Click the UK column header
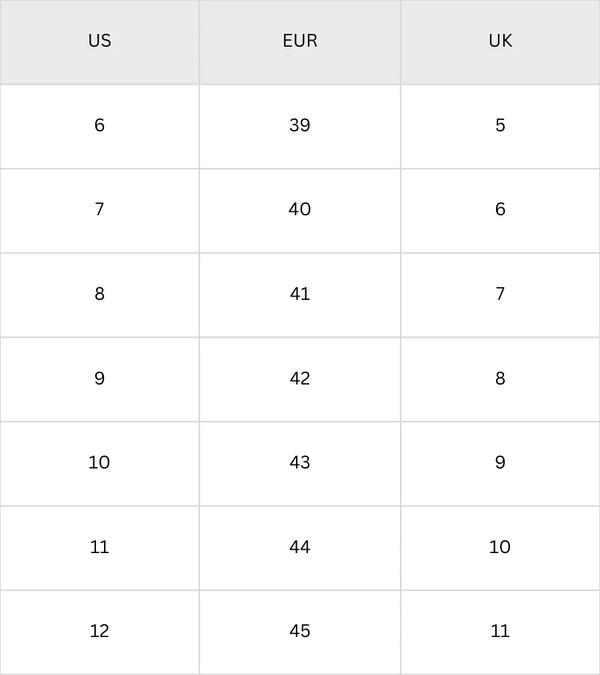600x675 pixels. click(500, 41)
